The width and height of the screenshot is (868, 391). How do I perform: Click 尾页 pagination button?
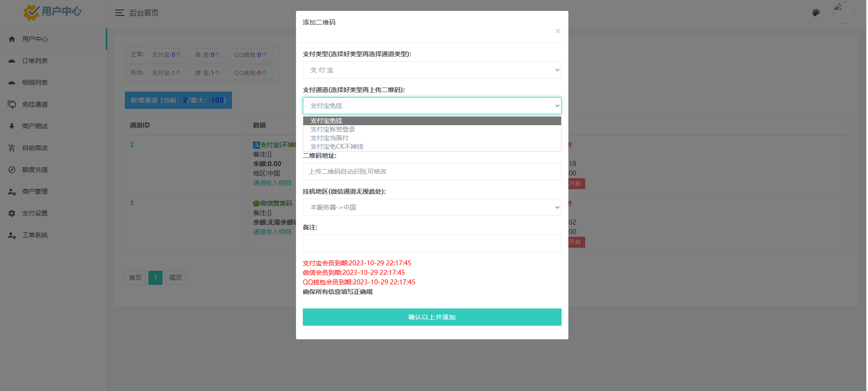176,278
